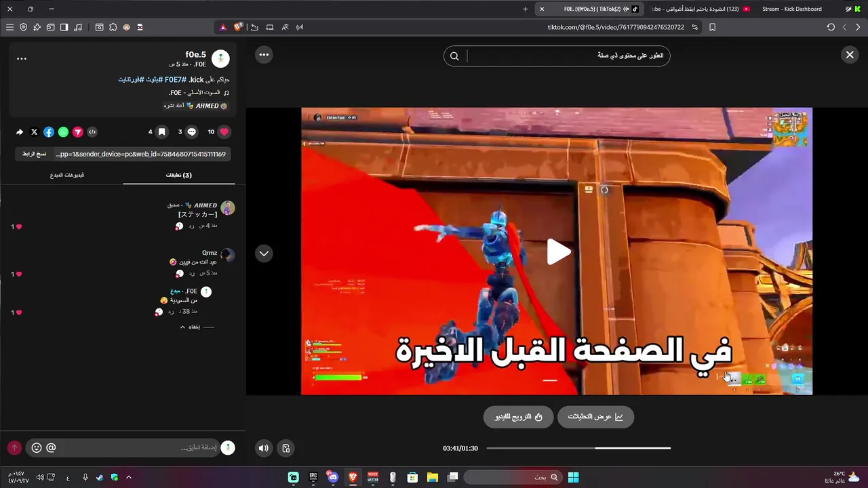Like Qrmz's comment
The width and height of the screenshot is (868, 488).
[x=18, y=274]
